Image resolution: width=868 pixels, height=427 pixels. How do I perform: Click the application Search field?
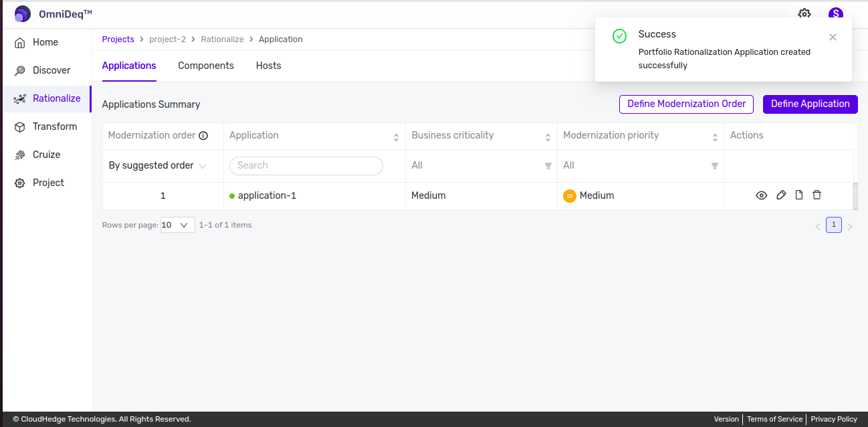click(x=306, y=165)
